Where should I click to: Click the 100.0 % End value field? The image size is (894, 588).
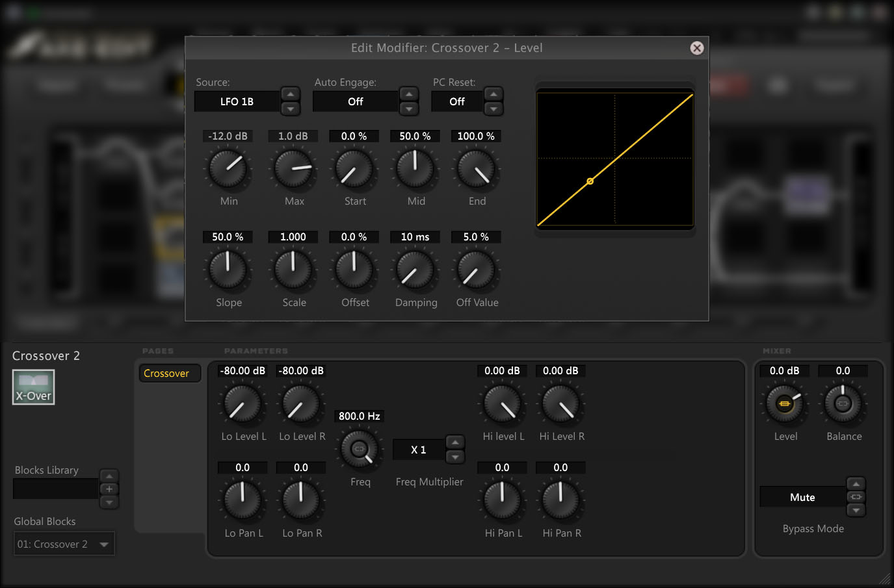point(476,136)
